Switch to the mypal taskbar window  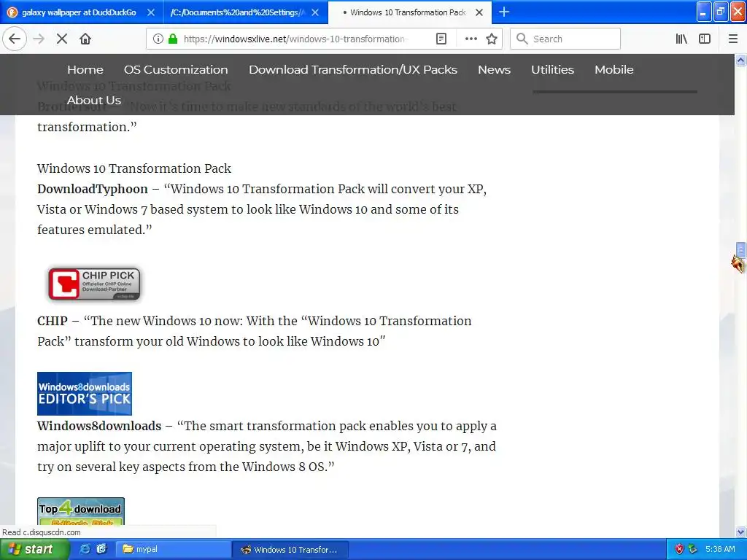(x=174, y=550)
